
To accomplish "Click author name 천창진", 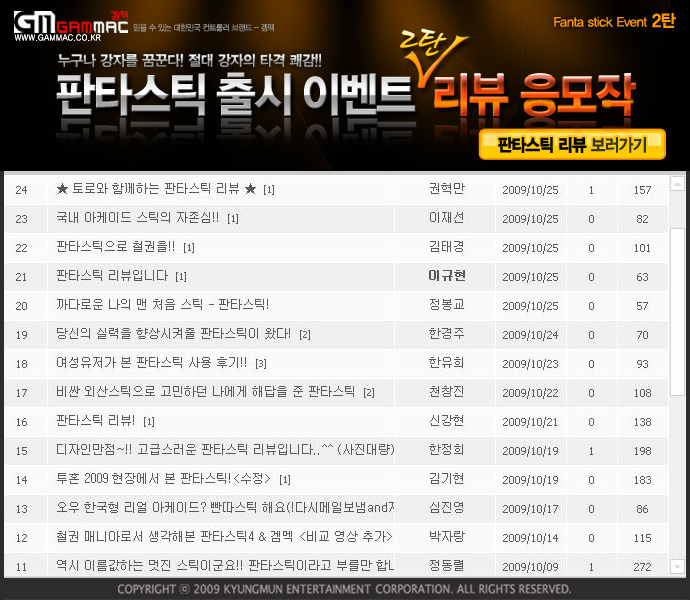I will tap(447, 392).
